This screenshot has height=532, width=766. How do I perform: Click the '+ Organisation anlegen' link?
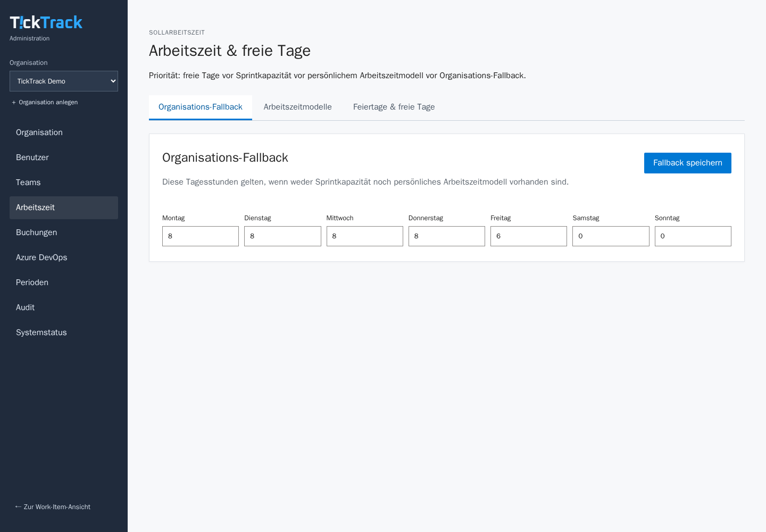pos(45,102)
